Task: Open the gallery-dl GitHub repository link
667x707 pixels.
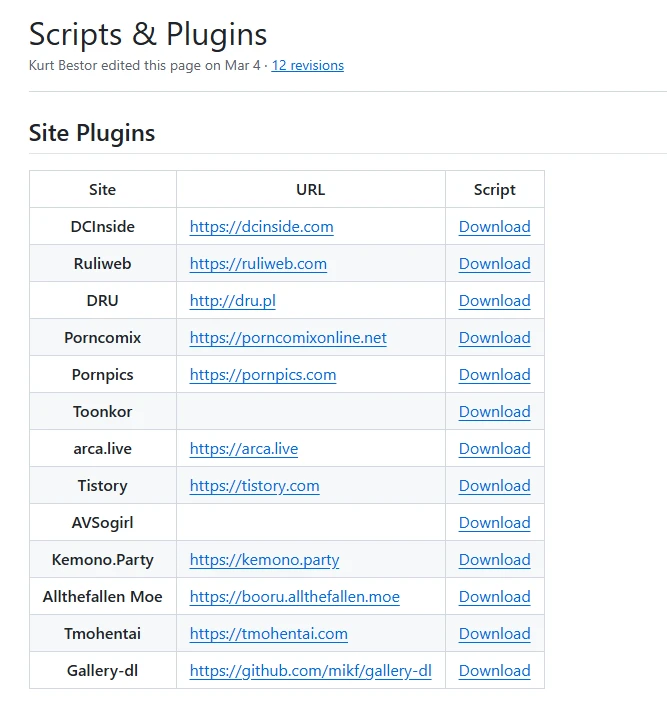Action: pos(310,671)
